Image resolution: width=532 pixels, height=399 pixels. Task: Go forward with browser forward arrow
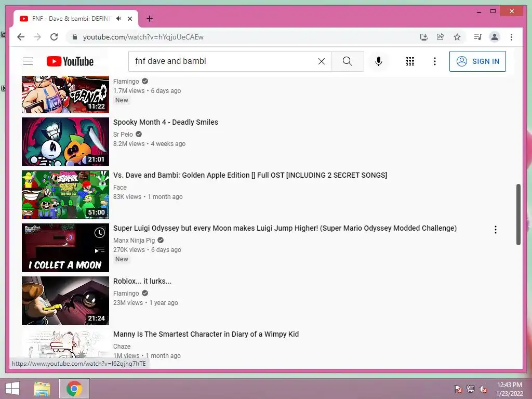coord(37,37)
